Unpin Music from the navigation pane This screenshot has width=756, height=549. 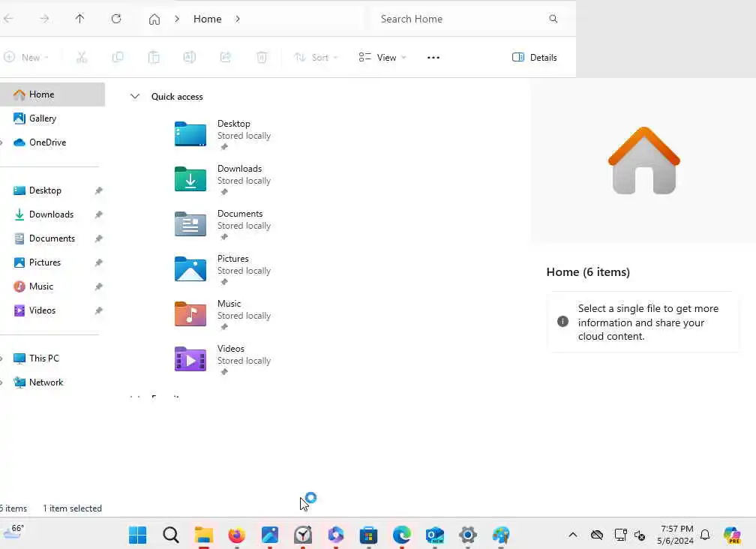coord(98,286)
